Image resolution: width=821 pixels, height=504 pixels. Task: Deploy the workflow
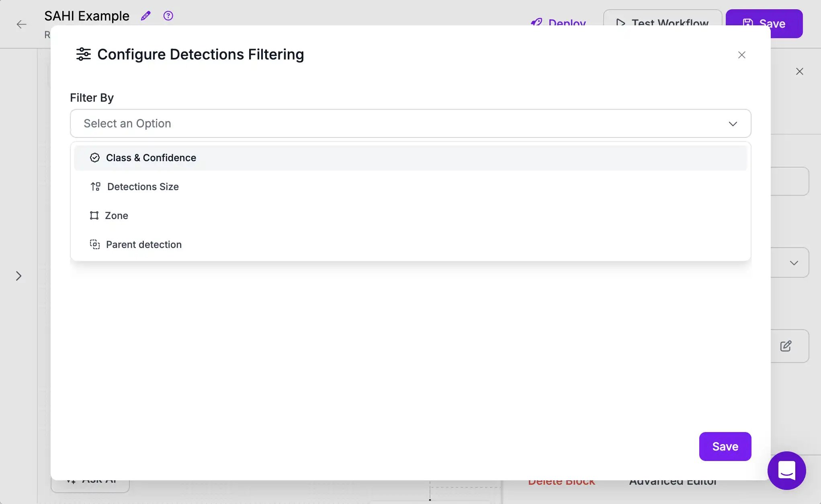558,23
